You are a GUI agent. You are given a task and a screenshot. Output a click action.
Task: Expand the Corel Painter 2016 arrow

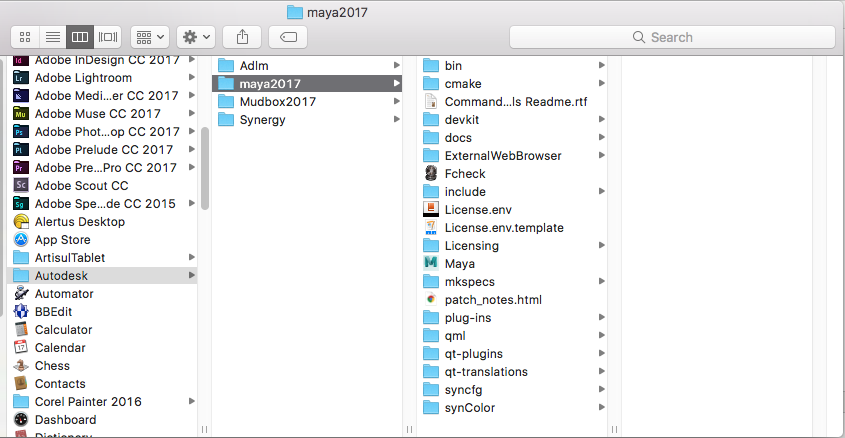pyautogui.click(x=191, y=401)
